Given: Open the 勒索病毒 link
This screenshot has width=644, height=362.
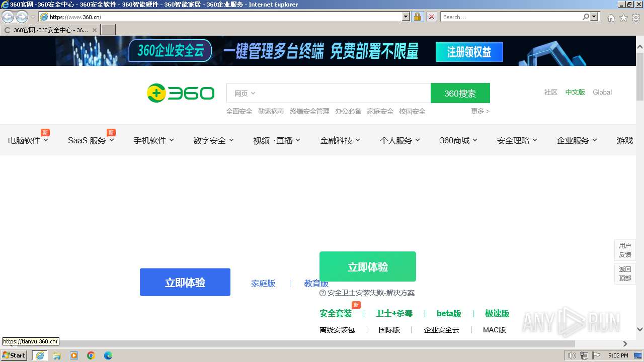Looking at the screenshot, I should click(271, 111).
